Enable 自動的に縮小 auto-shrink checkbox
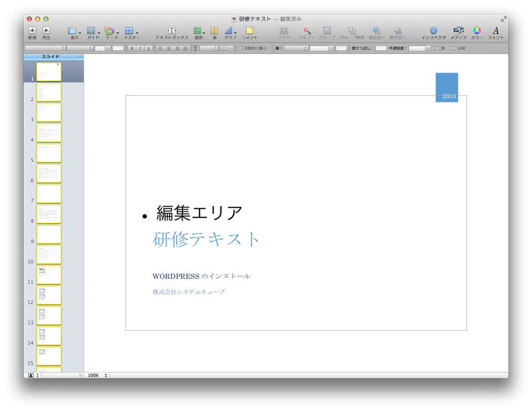 point(240,49)
